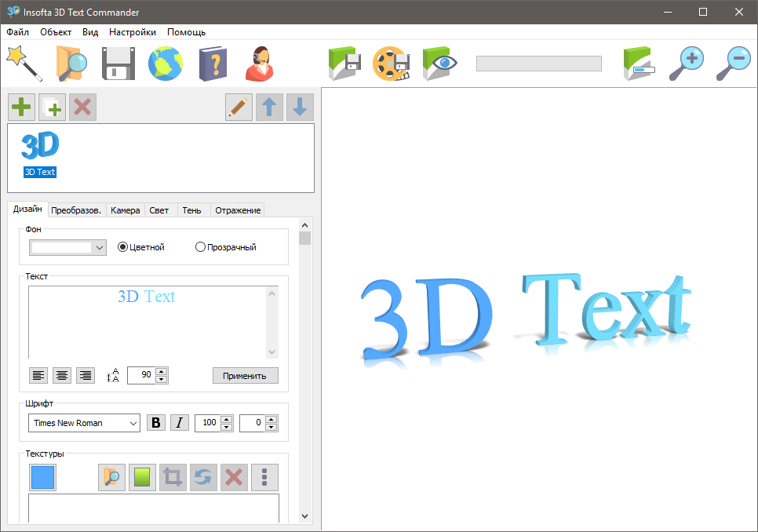Increase font size value 100
The width and height of the screenshot is (758, 532).
(226, 418)
